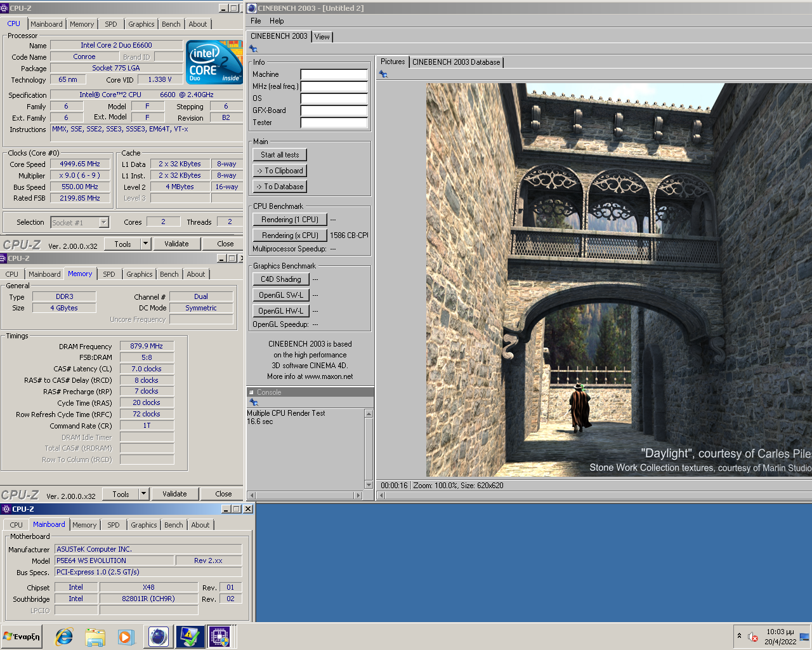This screenshot has height=650, width=812.
Task: Click the P5E64 WS EVOLUTION model field
Action: pos(114,560)
